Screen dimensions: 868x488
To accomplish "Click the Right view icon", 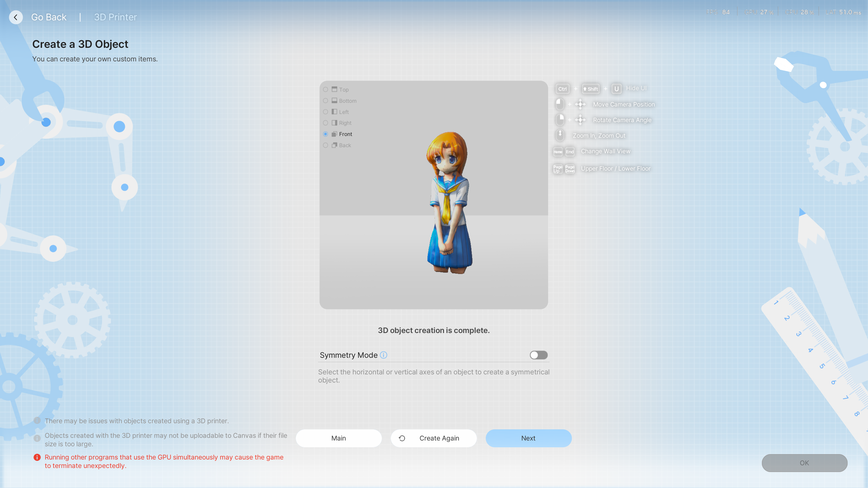I will (x=334, y=123).
